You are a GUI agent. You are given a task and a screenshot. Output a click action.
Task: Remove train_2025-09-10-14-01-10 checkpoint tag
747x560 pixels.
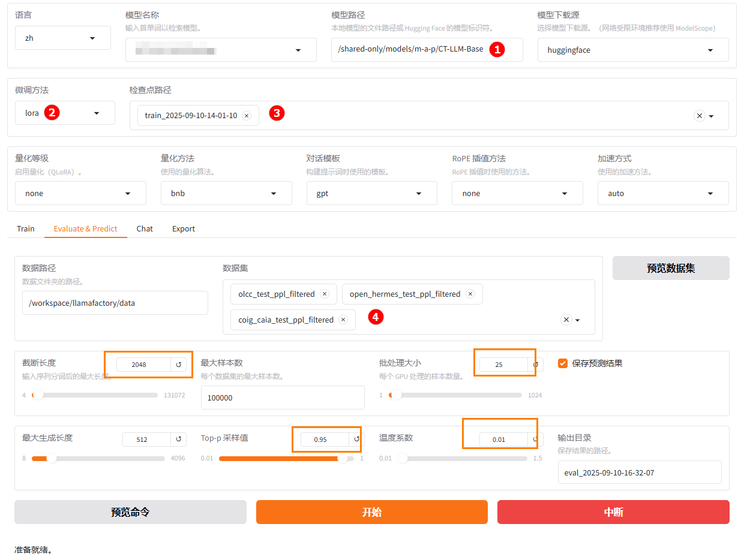click(247, 116)
